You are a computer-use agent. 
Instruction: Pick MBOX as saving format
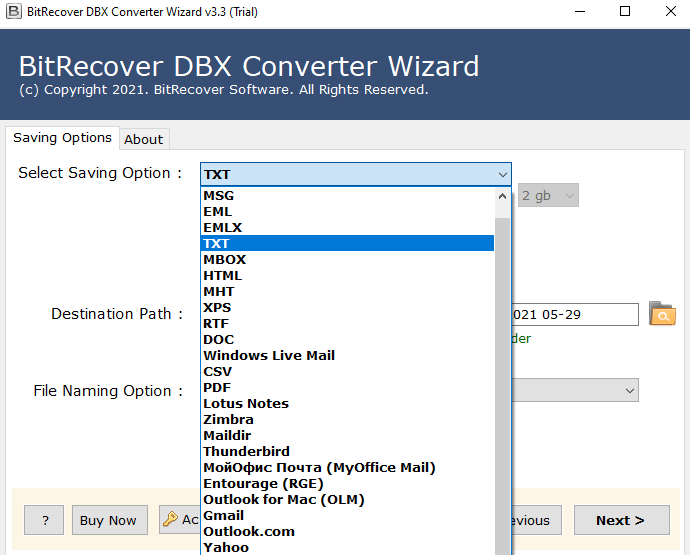347,259
